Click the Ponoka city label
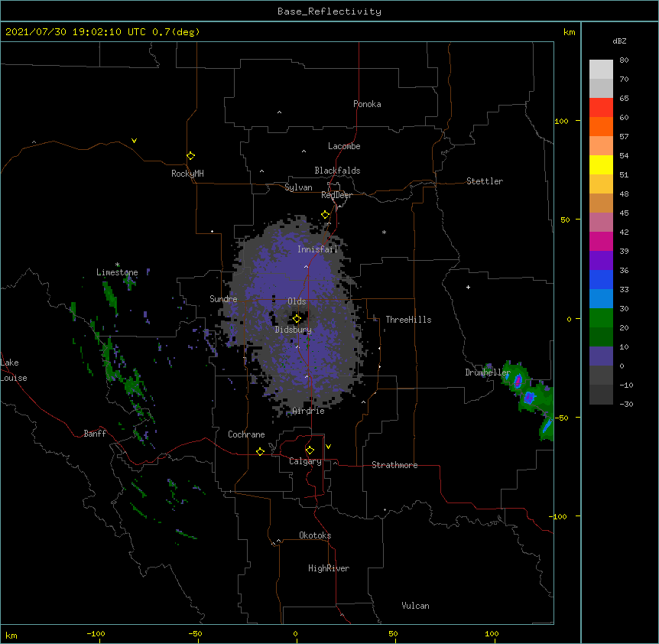 point(367,104)
